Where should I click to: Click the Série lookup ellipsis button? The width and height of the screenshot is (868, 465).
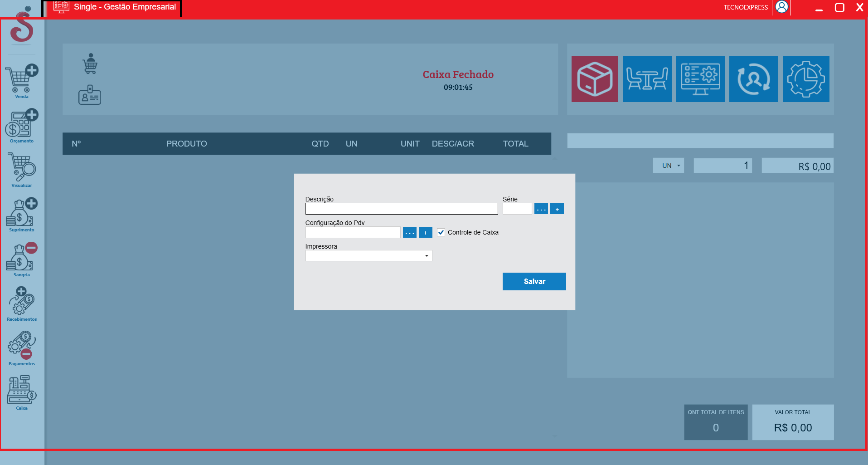(541, 209)
